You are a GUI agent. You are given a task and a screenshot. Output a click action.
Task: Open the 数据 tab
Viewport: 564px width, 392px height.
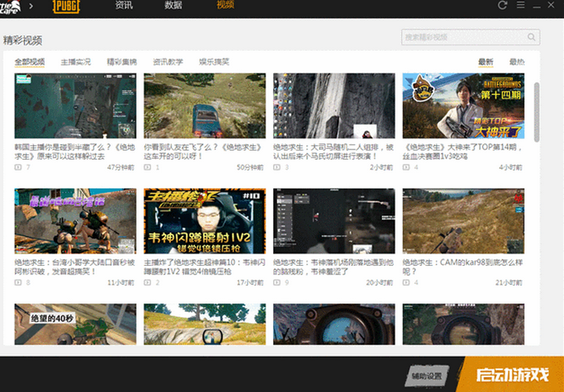tap(173, 5)
